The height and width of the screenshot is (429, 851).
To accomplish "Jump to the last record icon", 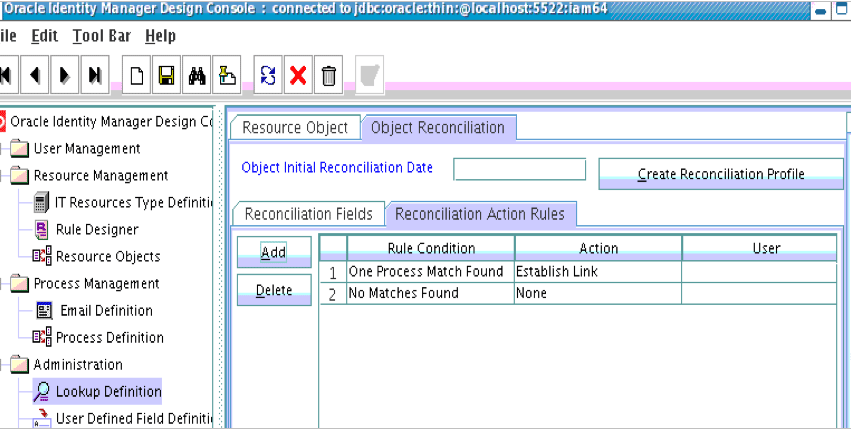I will pos(95,75).
